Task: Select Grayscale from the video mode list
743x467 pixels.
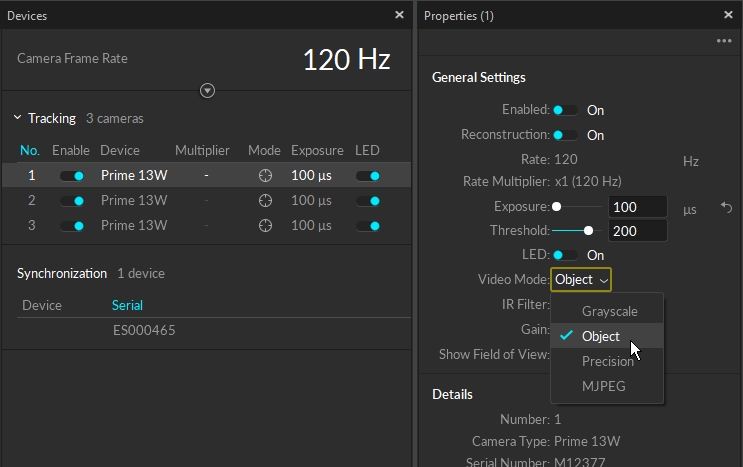Action: [609, 311]
